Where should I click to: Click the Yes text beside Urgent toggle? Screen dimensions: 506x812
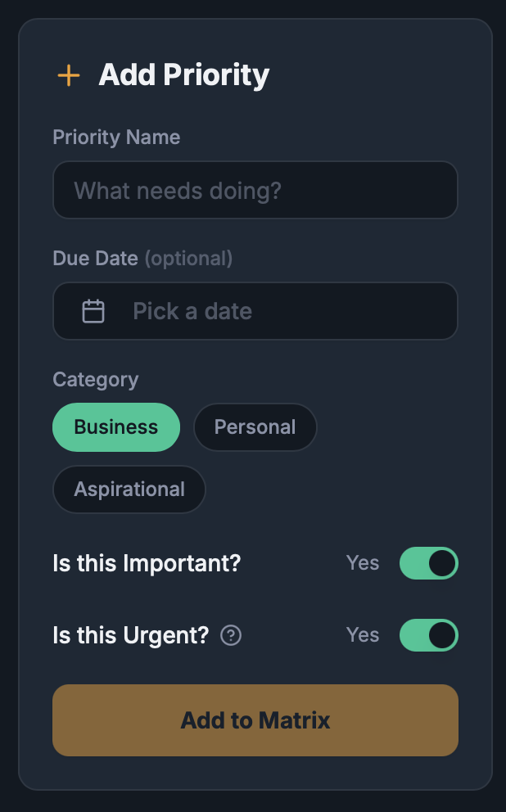363,635
